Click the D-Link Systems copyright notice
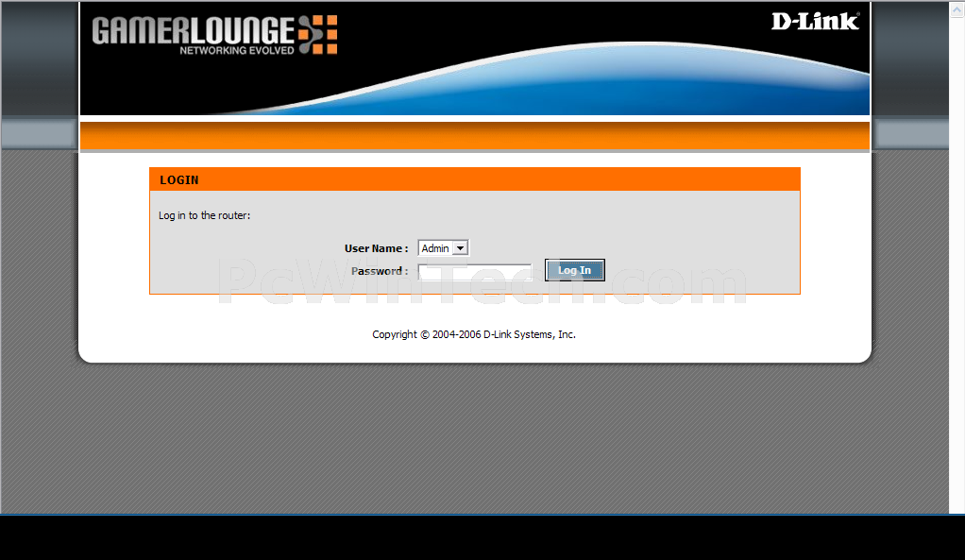This screenshot has width=965, height=560. click(474, 334)
